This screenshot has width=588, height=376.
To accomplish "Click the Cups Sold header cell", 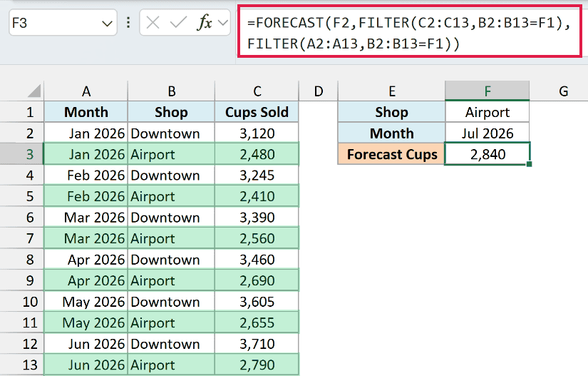I will coord(257,112).
